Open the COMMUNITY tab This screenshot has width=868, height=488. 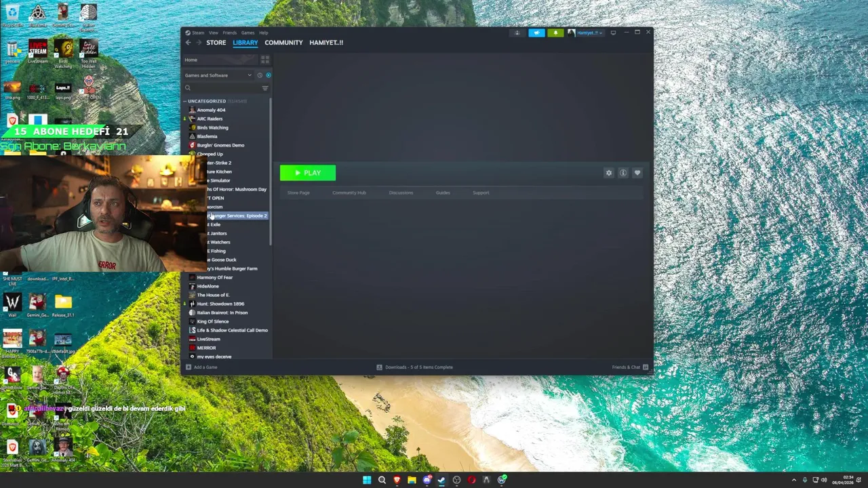click(283, 43)
